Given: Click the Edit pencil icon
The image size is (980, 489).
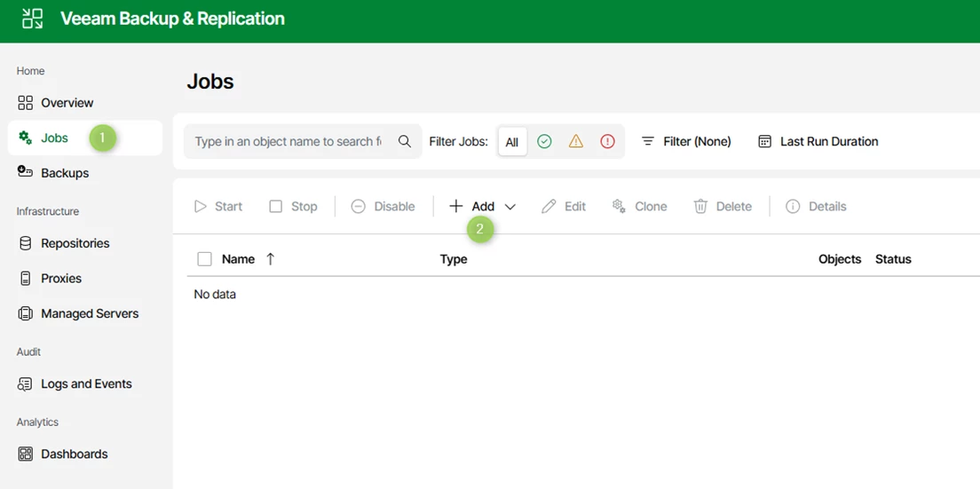Looking at the screenshot, I should pyautogui.click(x=549, y=206).
